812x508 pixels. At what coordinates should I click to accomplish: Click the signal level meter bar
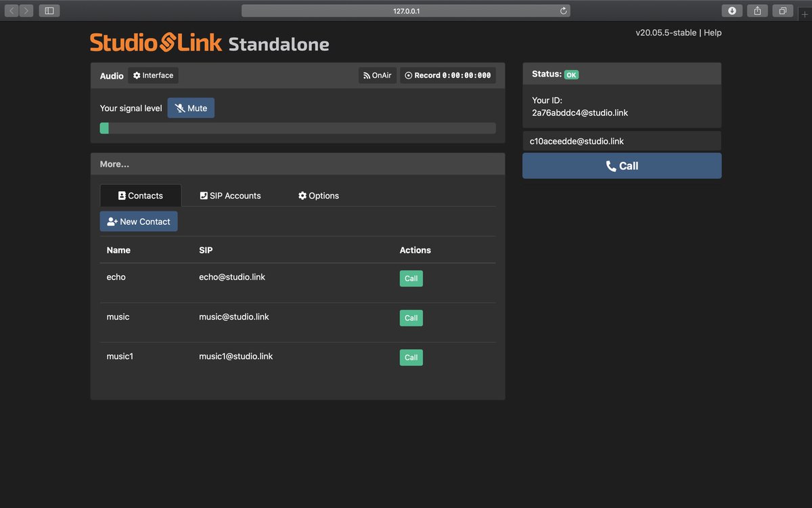(298, 128)
